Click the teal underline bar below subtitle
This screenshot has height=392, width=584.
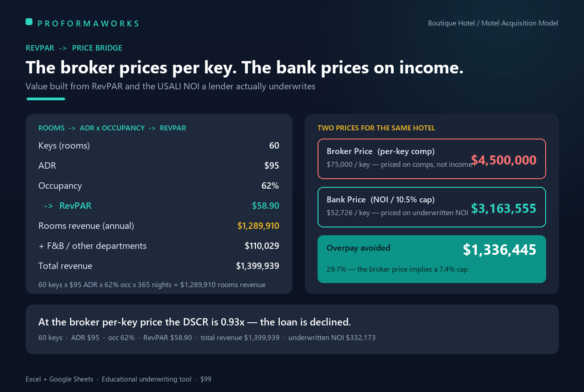[x=46, y=99]
